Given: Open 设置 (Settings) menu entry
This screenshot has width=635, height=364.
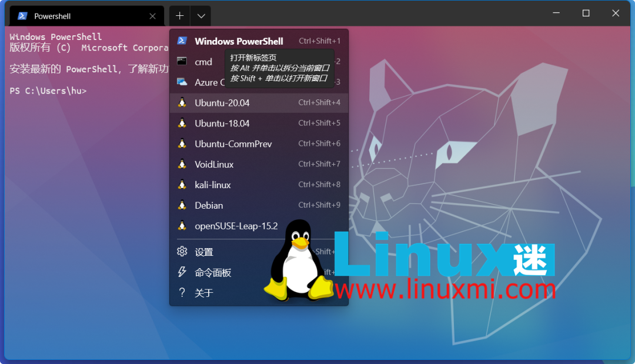Looking at the screenshot, I should [259, 252].
